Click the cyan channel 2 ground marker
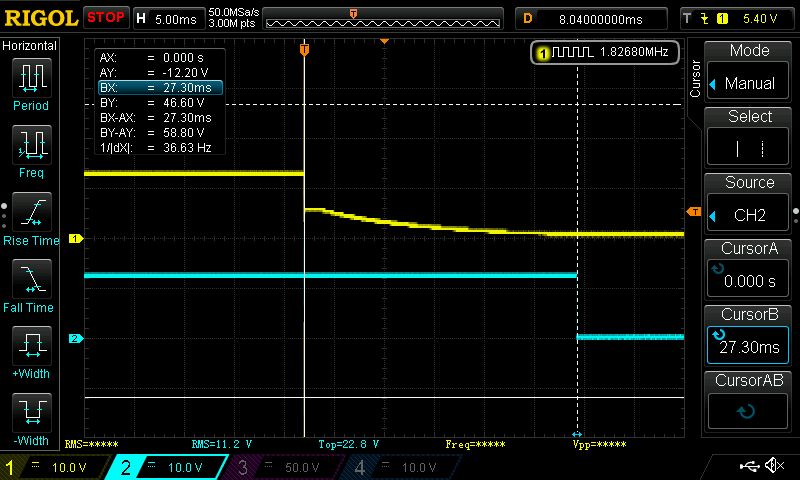This screenshot has height=480, width=800. [76, 338]
